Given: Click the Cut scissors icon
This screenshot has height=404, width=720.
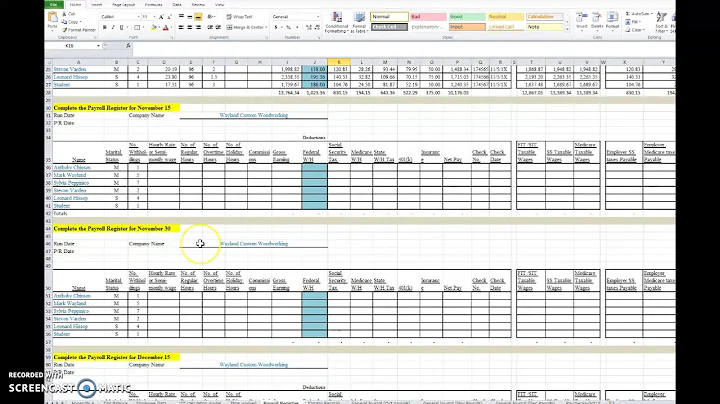Looking at the screenshot, I should click(x=65, y=14).
